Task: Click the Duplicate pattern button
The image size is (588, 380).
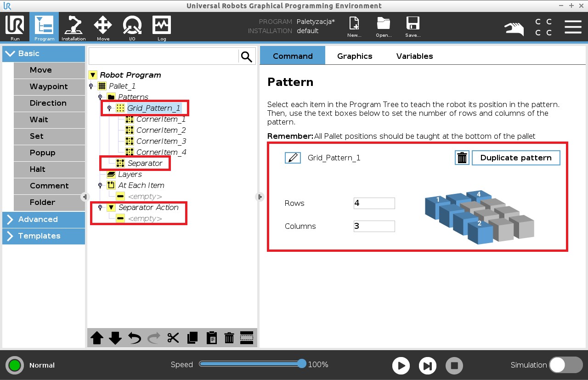Action: tap(516, 158)
